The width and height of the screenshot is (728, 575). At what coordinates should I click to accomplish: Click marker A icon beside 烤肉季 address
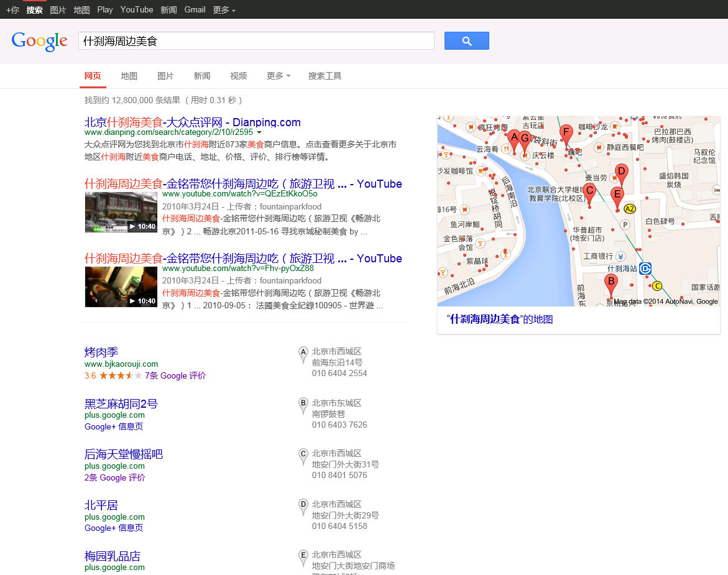pyautogui.click(x=303, y=356)
